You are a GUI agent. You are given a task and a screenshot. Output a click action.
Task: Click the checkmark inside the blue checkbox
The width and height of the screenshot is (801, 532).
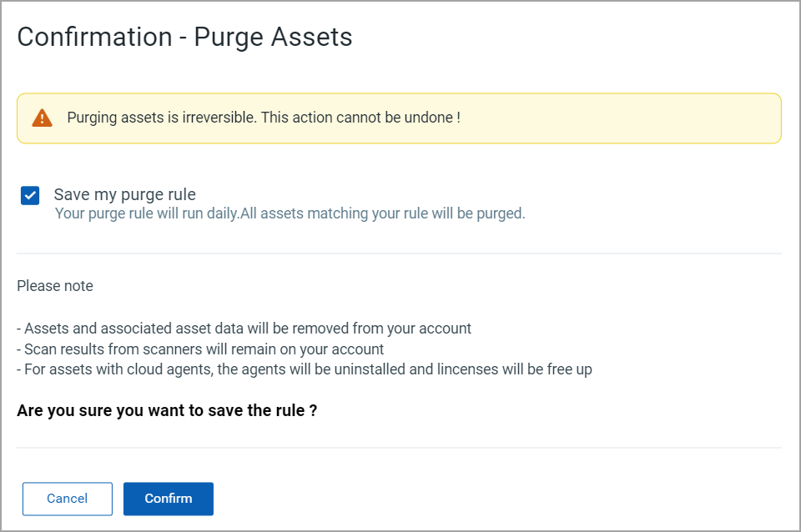pos(30,195)
